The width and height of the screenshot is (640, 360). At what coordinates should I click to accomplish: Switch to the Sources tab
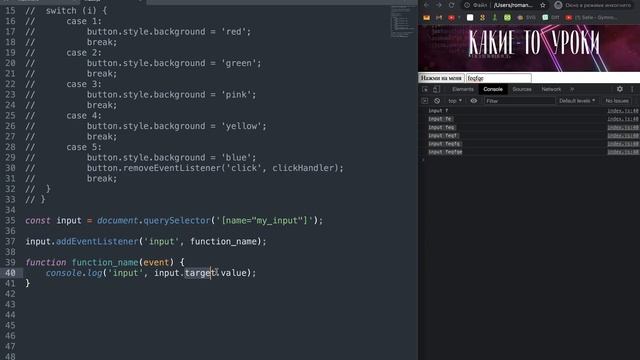522,89
